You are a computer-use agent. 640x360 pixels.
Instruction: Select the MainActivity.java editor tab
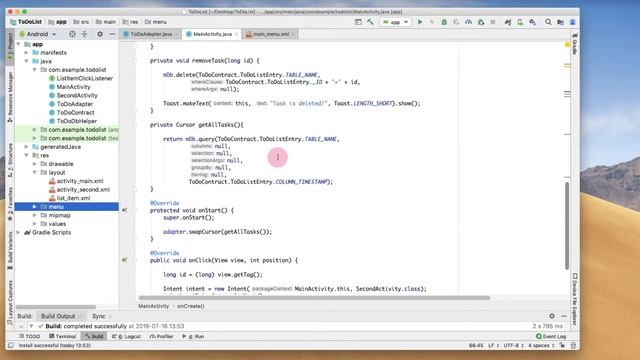point(212,34)
